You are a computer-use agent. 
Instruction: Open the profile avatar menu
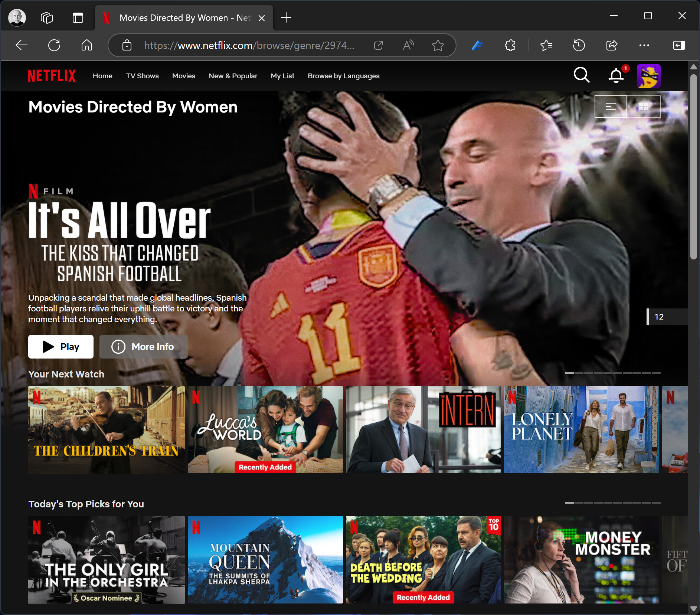[648, 76]
